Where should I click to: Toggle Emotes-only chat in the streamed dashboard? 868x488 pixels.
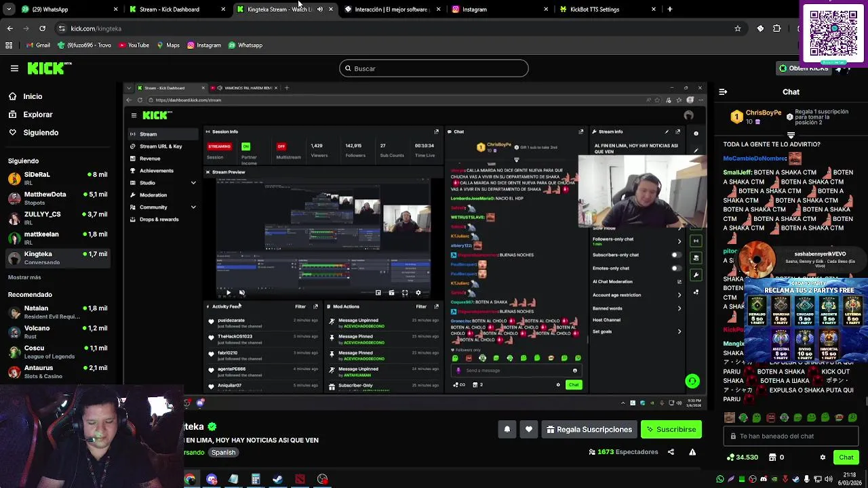click(x=676, y=268)
